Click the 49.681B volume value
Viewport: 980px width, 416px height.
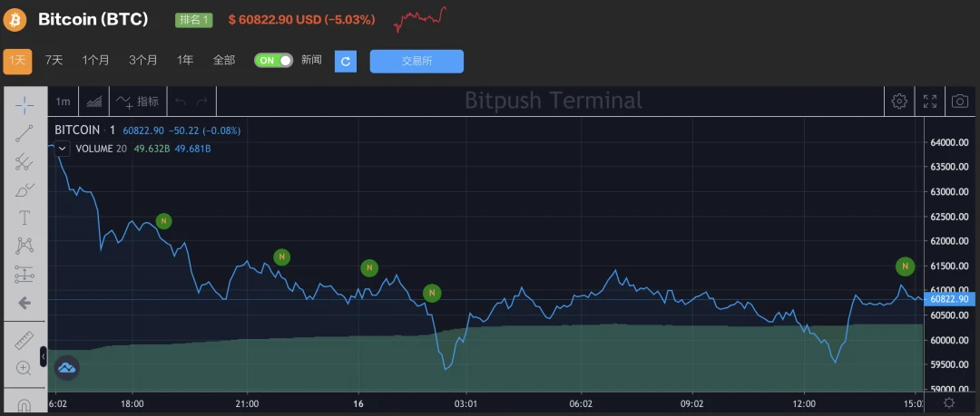pos(192,149)
